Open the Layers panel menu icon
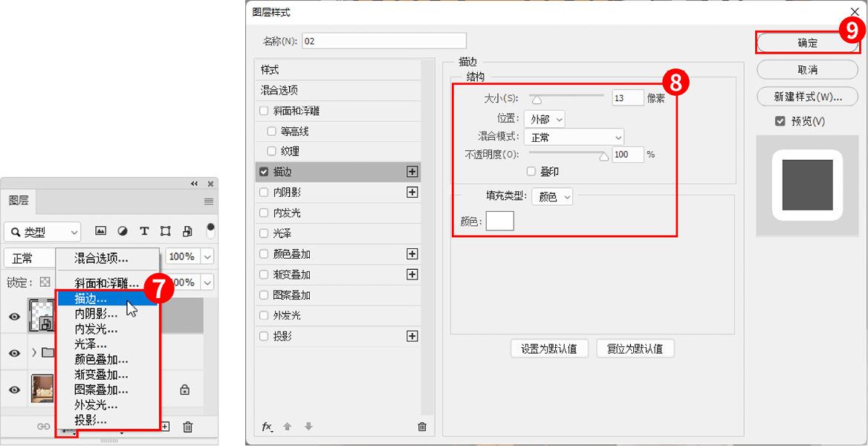This screenshot has height=446, width=868. 209,201
